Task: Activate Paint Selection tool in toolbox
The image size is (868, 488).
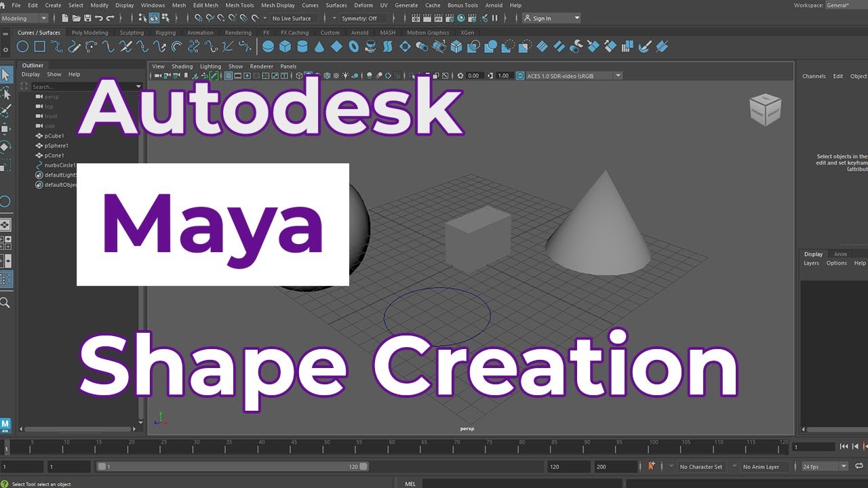Action: tap(5, 110)
